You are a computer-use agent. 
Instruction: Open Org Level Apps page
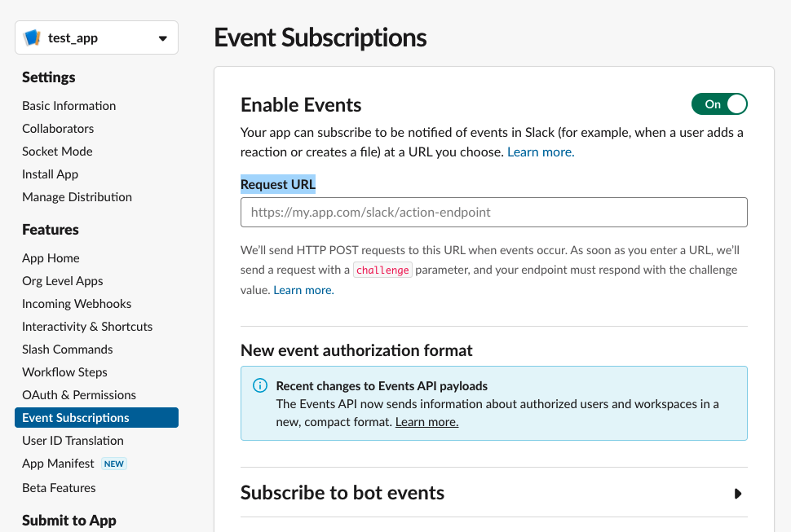(63, 280)
